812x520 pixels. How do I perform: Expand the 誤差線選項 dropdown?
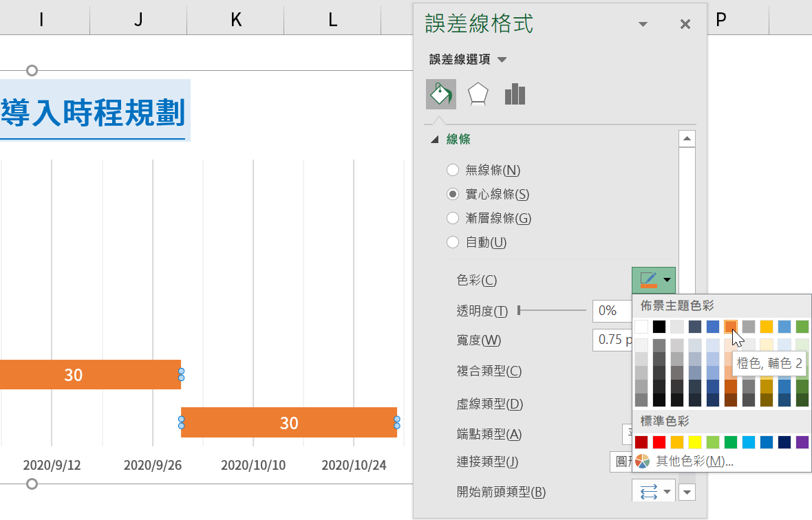[502, 60]
